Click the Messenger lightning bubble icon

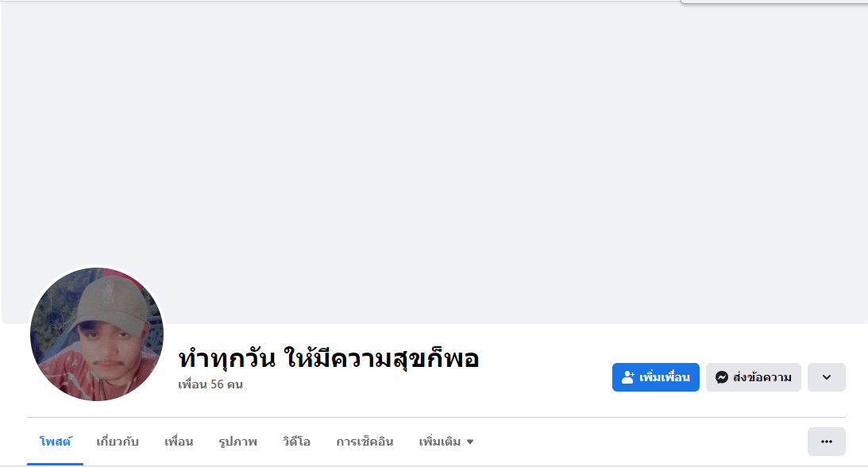pos(721,377)
